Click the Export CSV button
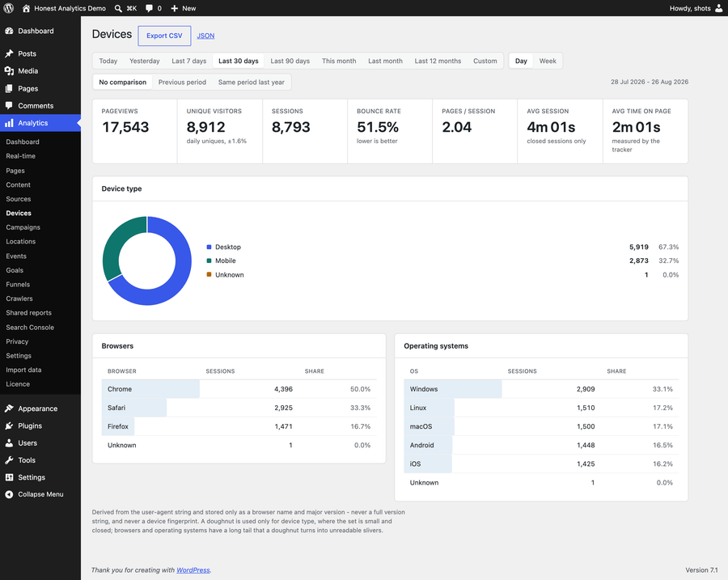 164,36
